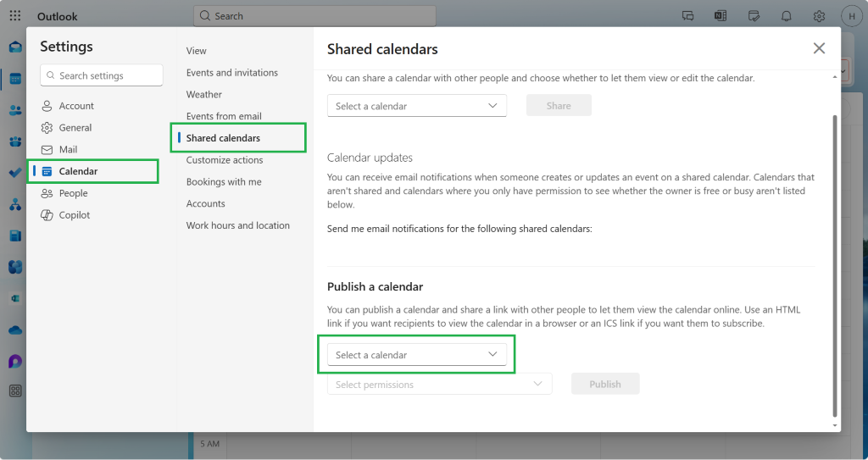Open the notifications bell

click(786, 16)
